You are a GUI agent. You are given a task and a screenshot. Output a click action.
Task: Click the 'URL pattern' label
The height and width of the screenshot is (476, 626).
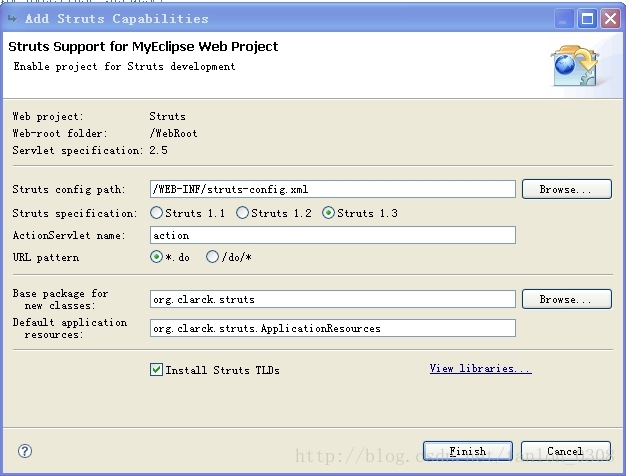(x=46, y=257)
